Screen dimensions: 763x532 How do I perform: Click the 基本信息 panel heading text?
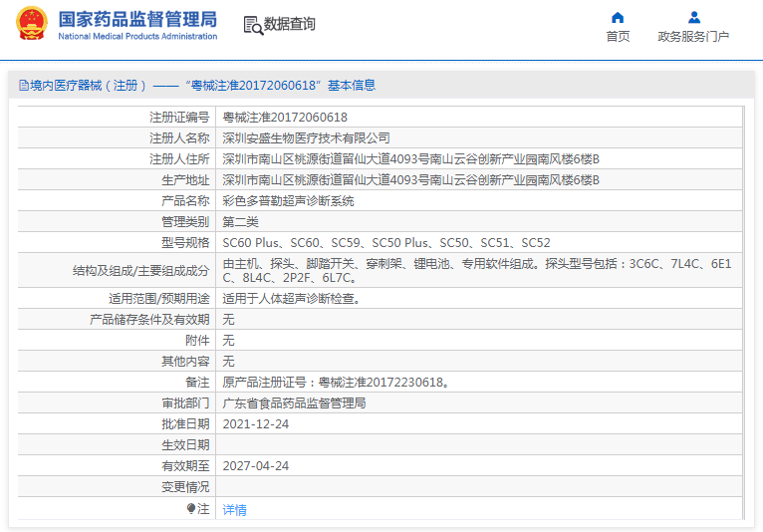pyautogui.click(x=352, y=86)
